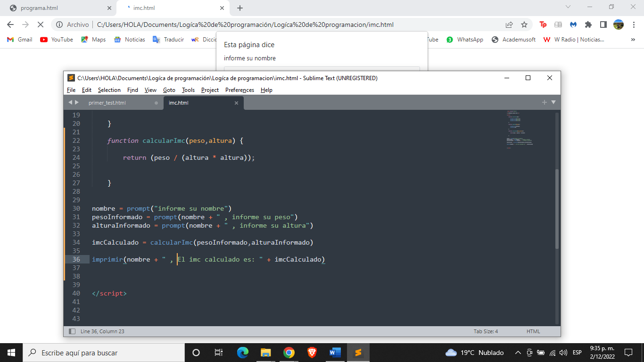Click the code minimap preview
Screen dimensions: 644x362
(x=520, y=130)
